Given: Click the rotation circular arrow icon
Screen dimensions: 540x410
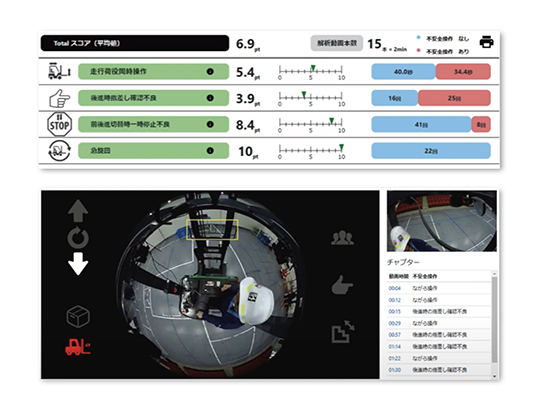Looking at the screenshot, I should click(x=78, y=237).
